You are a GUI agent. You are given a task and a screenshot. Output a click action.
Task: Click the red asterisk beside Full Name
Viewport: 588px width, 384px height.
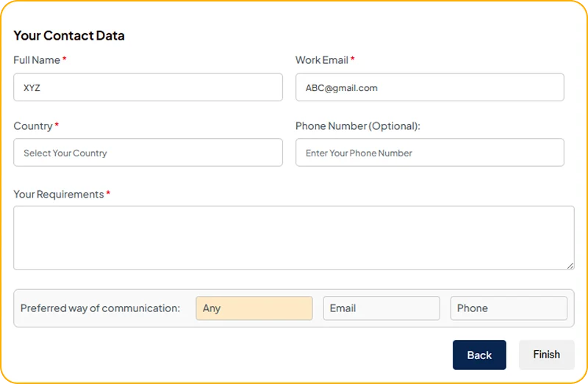point(65,59)
